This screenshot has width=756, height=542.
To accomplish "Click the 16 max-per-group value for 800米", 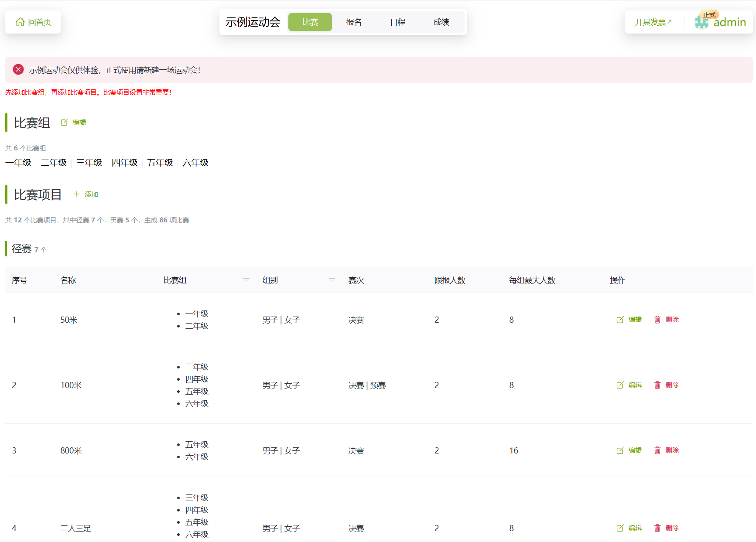I will (514, 450).
